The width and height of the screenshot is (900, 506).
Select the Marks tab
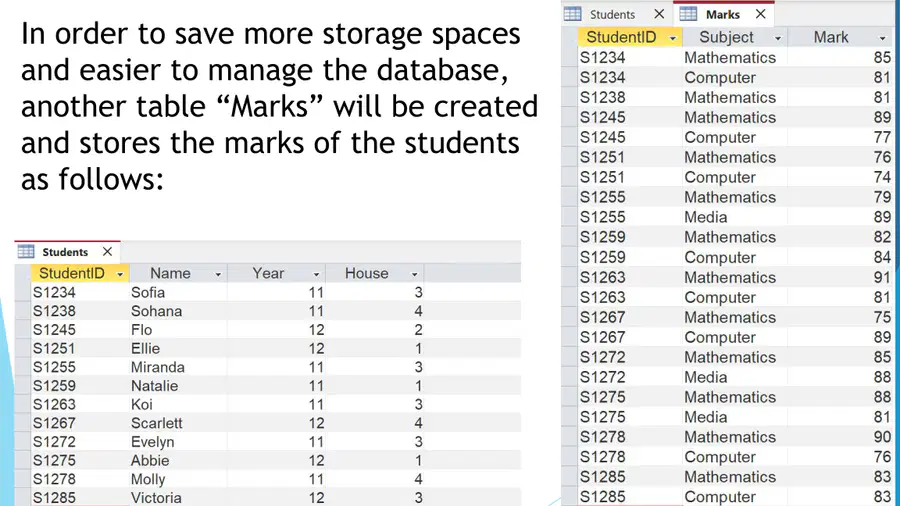click(723, 14)
